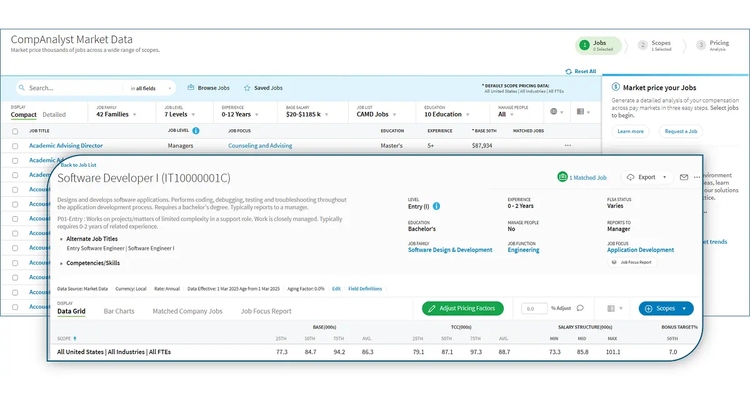Viewport: 750px width, 406px height.
Task: Open the 'in all fields' search dropdown
Action: 151,88
